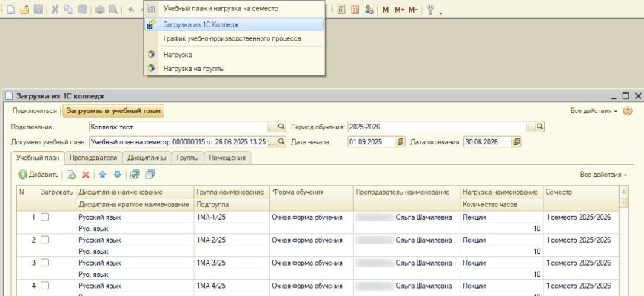This screenshot has width=644, height=296.
Task: Open the Дата начала calendar picker
Action: click(x=400, y=142)
